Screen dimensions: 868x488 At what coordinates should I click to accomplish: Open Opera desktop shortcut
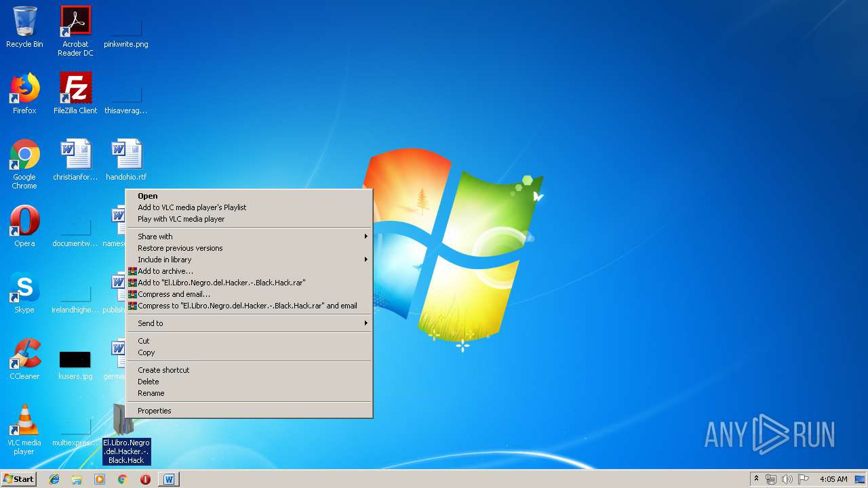point(24,226)
